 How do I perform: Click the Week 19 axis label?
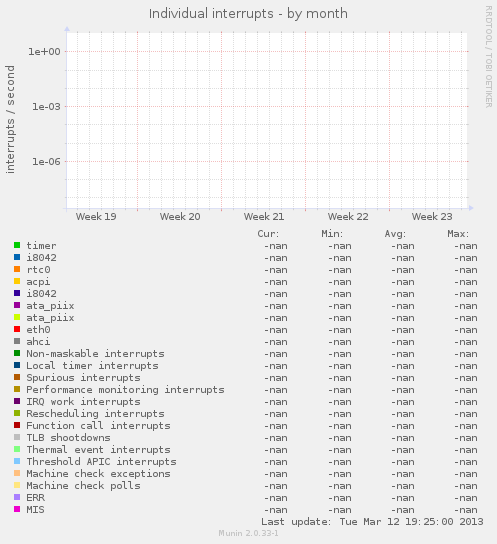coord(96,217)
